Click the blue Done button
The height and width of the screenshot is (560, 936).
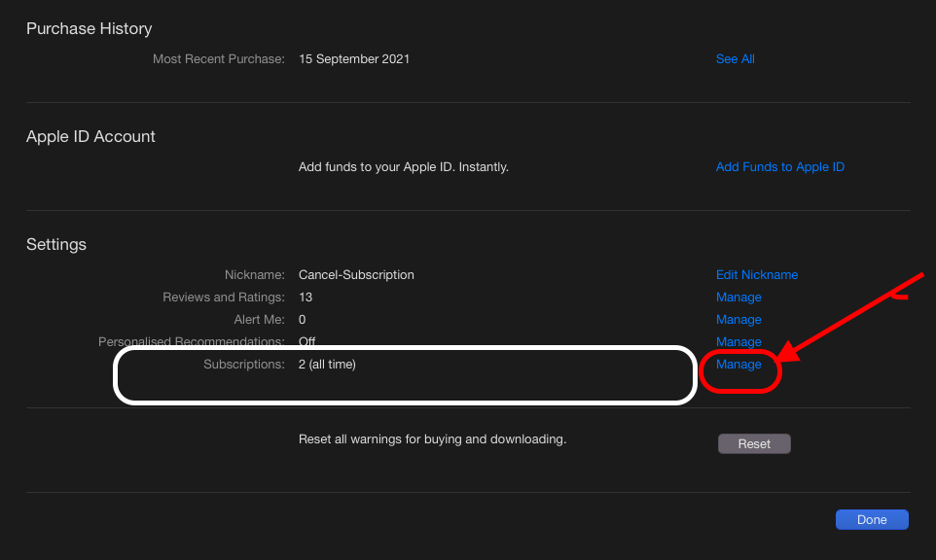871,520
